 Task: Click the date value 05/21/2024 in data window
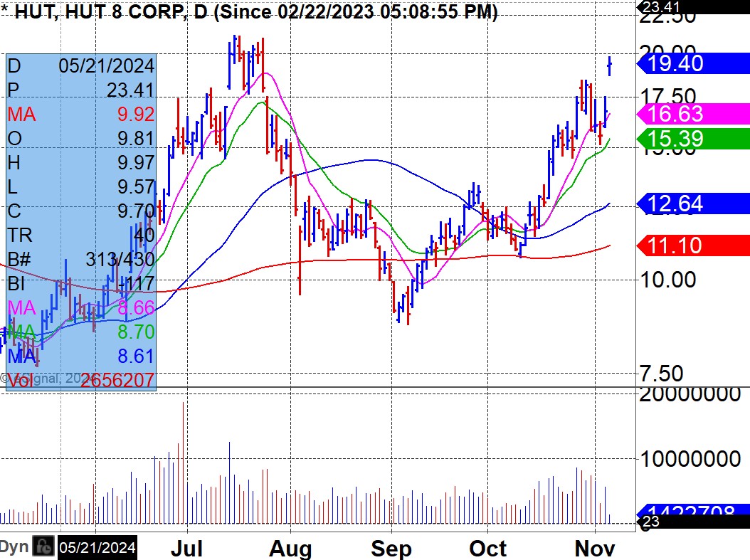[107, 65]
